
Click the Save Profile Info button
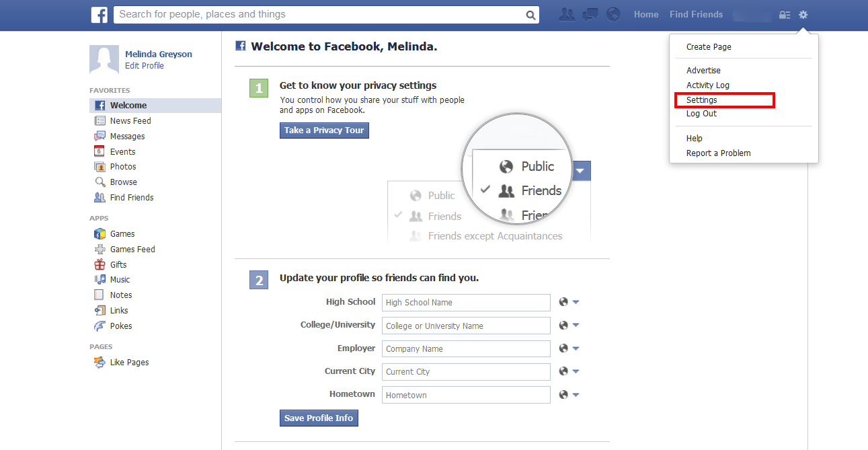pyautogui.click(x=319, y=418)
